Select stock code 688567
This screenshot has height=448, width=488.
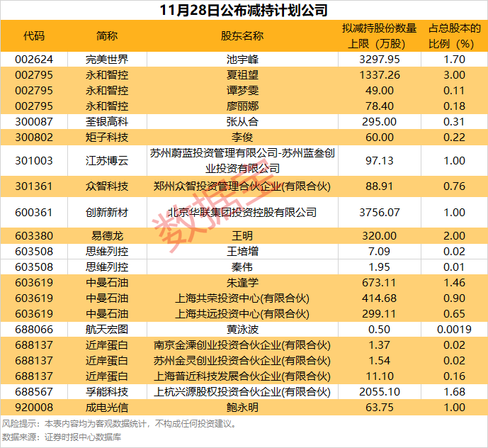pyautogui.click(x=34, y=391)
